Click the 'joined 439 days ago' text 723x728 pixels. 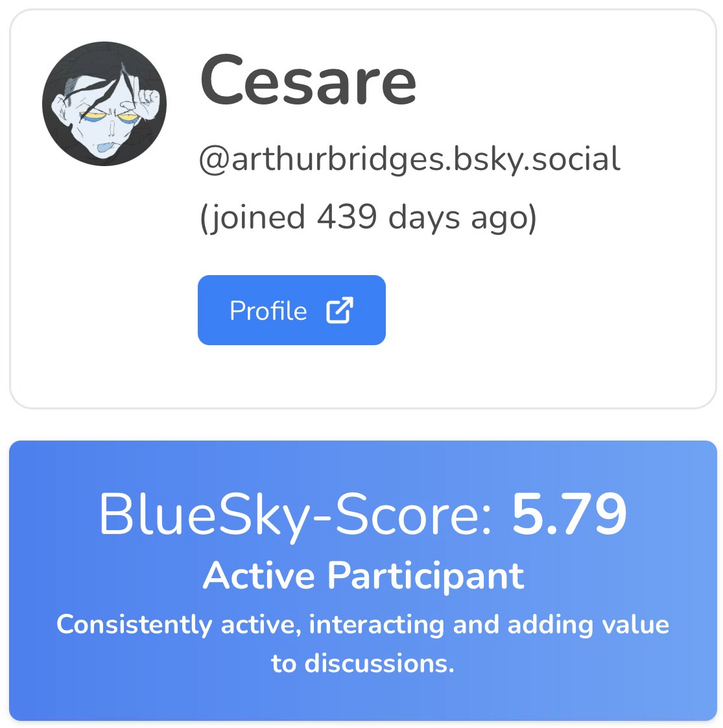coord(368,216)
